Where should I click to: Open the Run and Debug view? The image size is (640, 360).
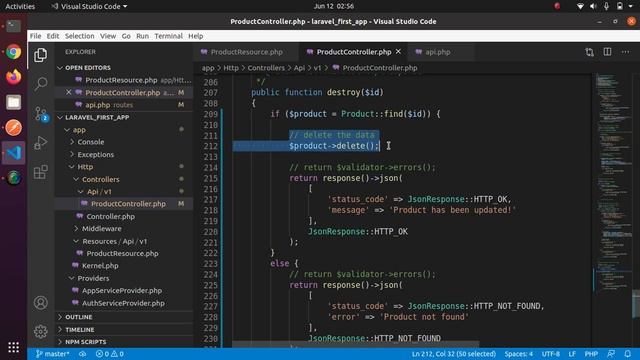point(40,143)
